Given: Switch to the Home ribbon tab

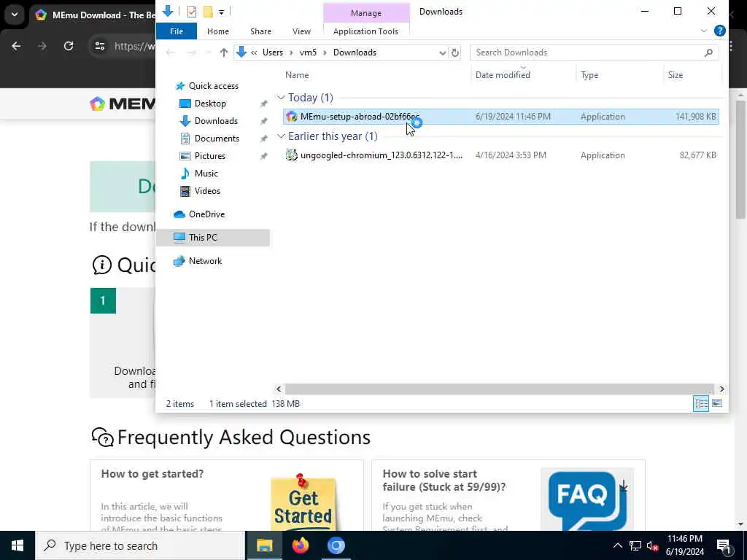Looking at the screenshot, I should [x=217, y=31].
